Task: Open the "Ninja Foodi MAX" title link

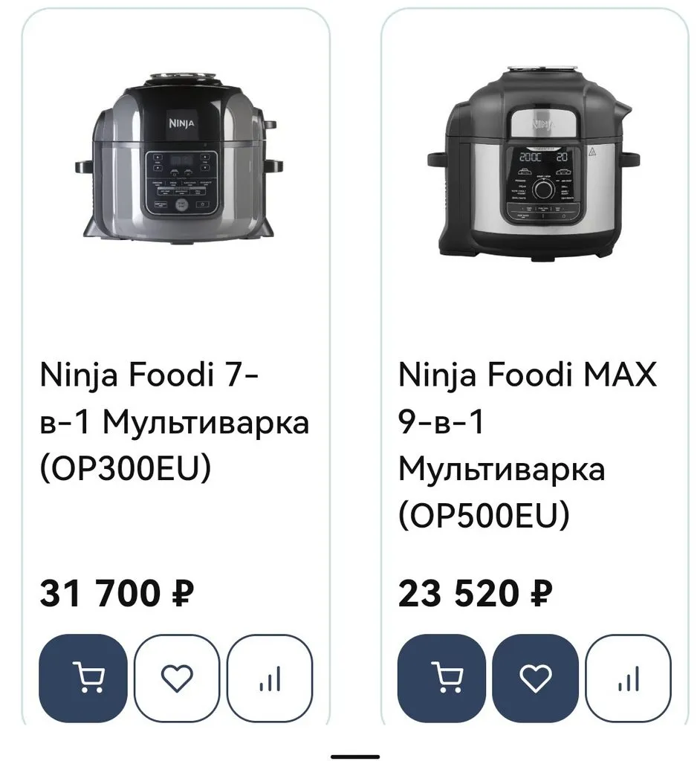Action: (528, 376)
